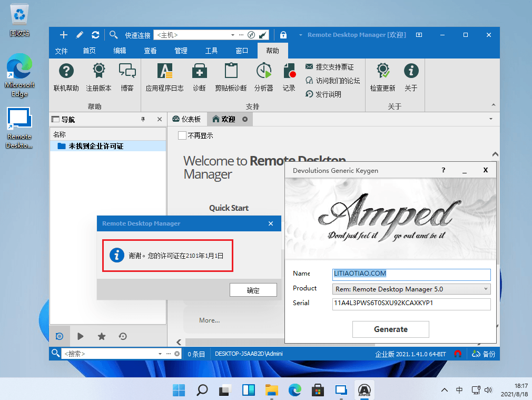
Task: Click the status bar search magnifier icon
Action: (55, 353)
